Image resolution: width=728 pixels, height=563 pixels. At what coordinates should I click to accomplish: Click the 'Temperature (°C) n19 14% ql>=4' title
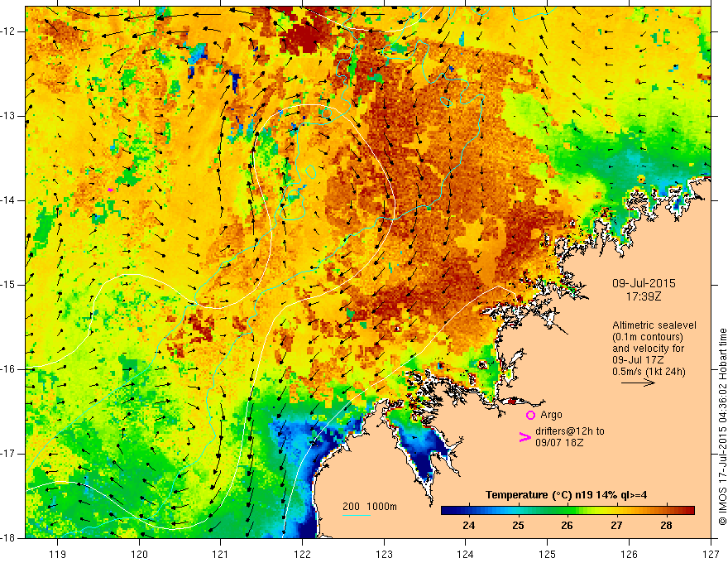coord(567,495)
